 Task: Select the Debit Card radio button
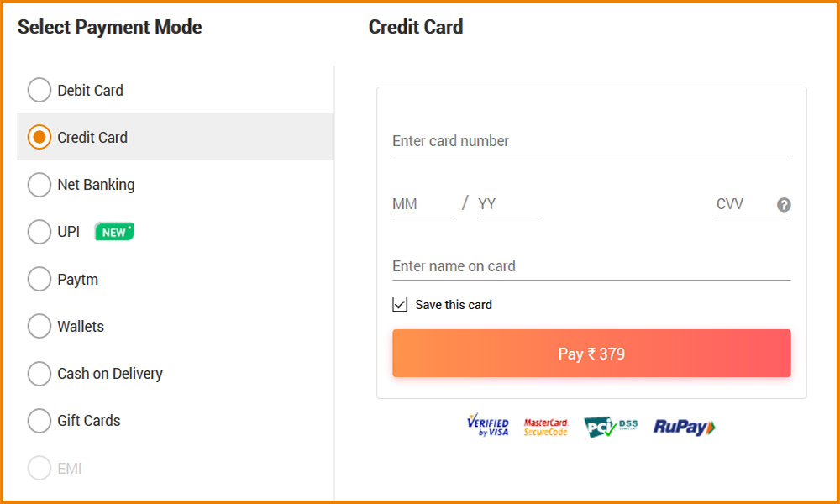(39, 91)
